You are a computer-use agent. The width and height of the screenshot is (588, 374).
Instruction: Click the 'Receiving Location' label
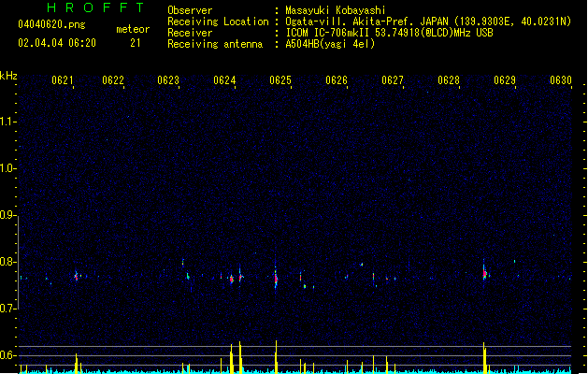[x=218, y=22]
